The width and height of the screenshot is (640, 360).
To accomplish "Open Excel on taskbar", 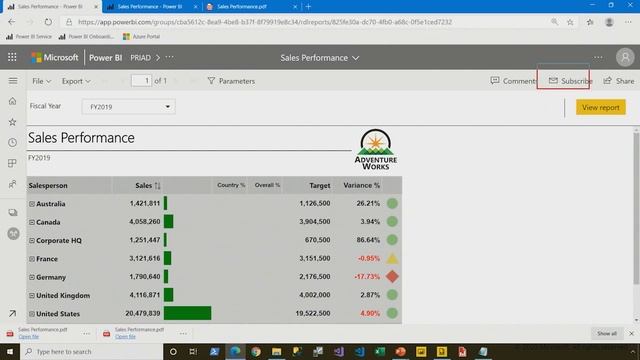I will point(380,351).
